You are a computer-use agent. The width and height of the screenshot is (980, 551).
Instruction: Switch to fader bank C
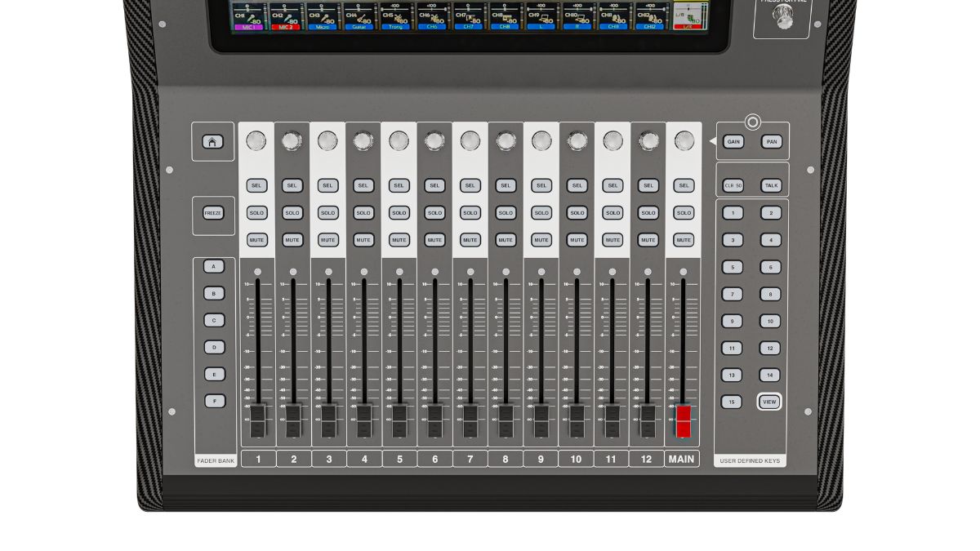tap(214, 321)
